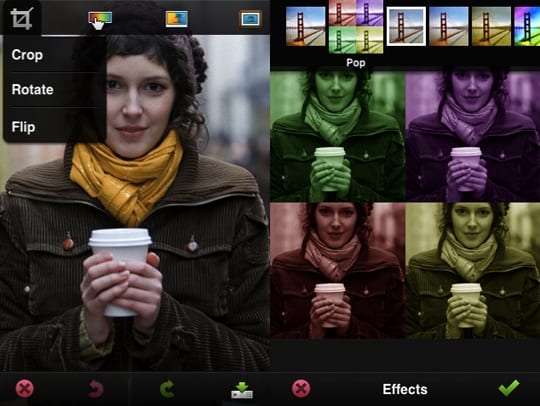The width and height of the screenshot is (540, 406).
Task: Select the Pop four-color effect thumbnail
Action: (356, 27)
